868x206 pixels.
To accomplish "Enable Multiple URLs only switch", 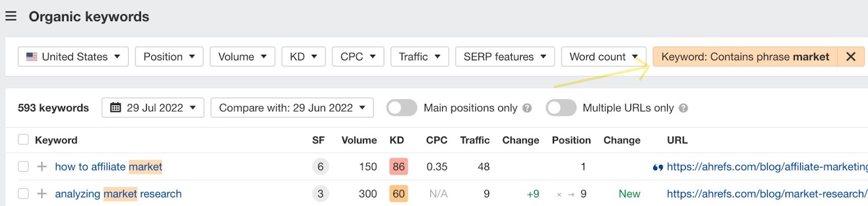I will click(x=561, y=108).
